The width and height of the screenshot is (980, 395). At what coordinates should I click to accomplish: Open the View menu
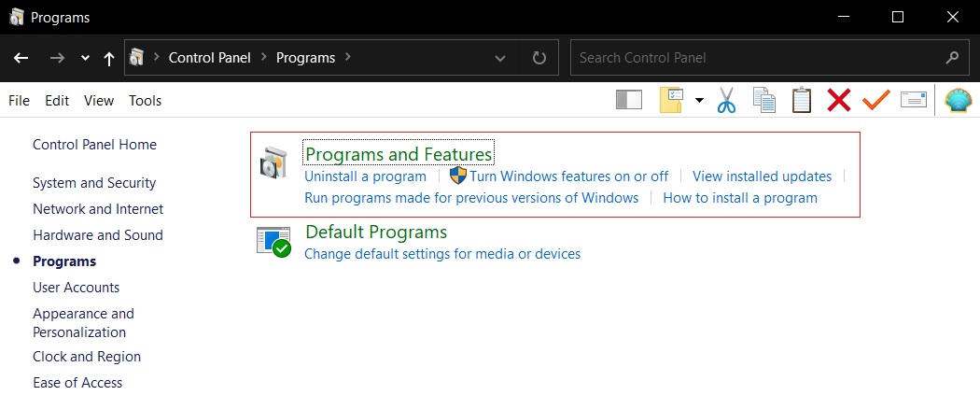click(x=99, y=101)
